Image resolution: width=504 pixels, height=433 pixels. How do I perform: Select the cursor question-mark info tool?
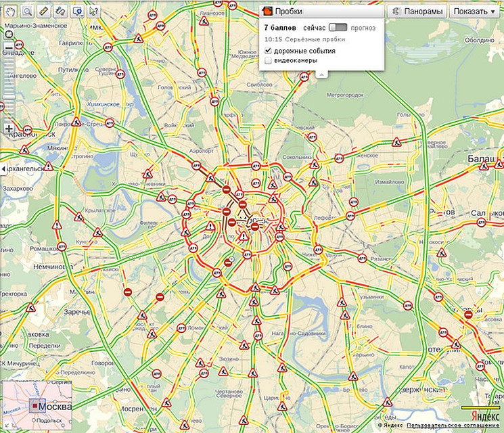[x=93, y=12]
